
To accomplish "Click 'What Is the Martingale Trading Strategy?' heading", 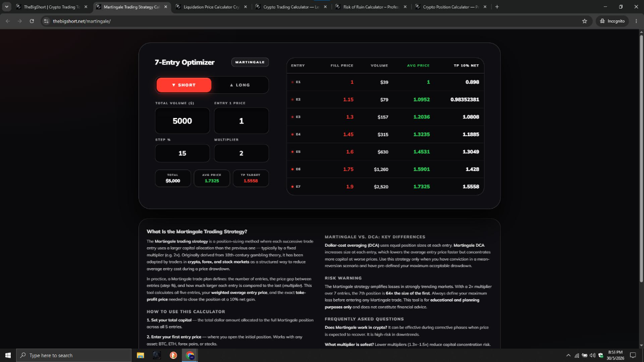I will (x=197, y=232).
